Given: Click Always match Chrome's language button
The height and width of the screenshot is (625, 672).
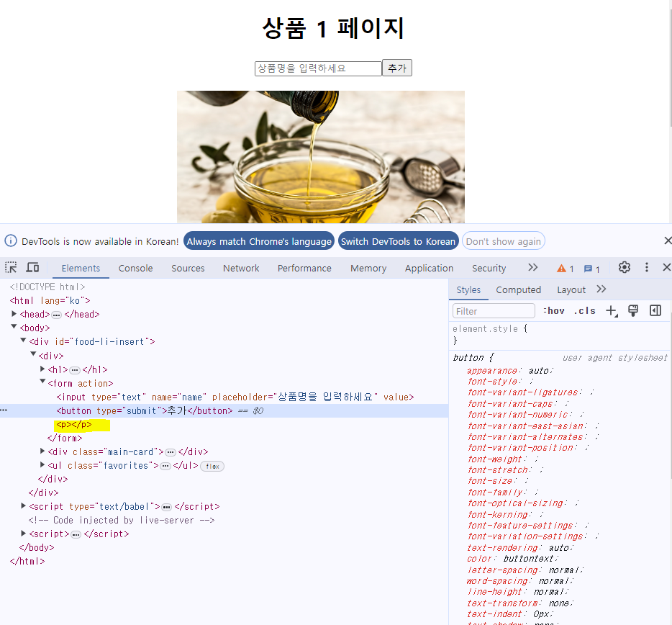Looking at the screenshot, I should [259, 241].
